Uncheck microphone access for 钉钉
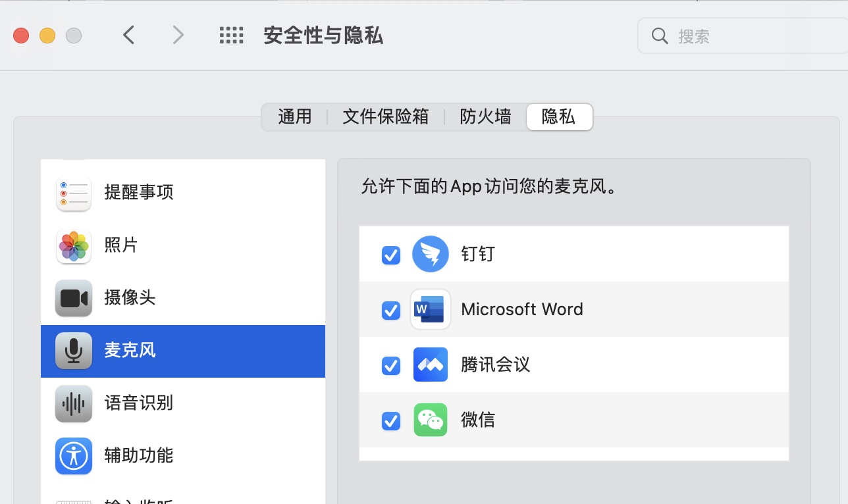This screenshot has width=848, height=504. (391, 255)
